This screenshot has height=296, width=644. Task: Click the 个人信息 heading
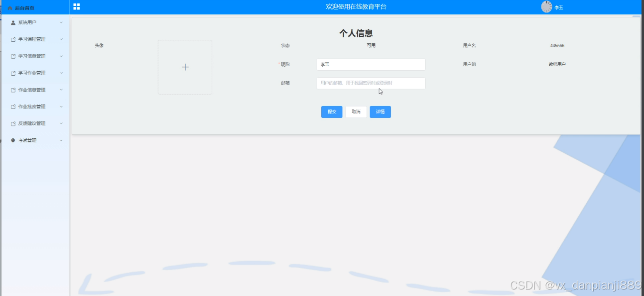point(356,33)
